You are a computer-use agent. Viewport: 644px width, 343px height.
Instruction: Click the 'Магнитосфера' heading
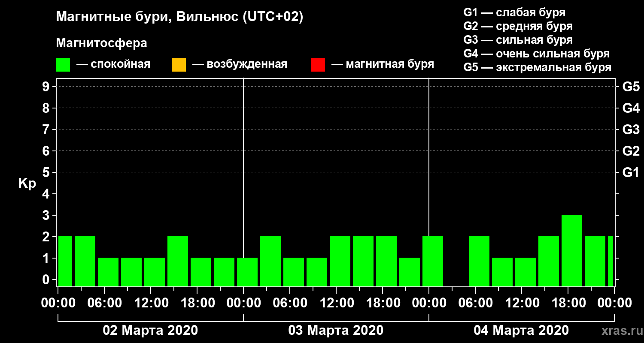coord(101,43)
